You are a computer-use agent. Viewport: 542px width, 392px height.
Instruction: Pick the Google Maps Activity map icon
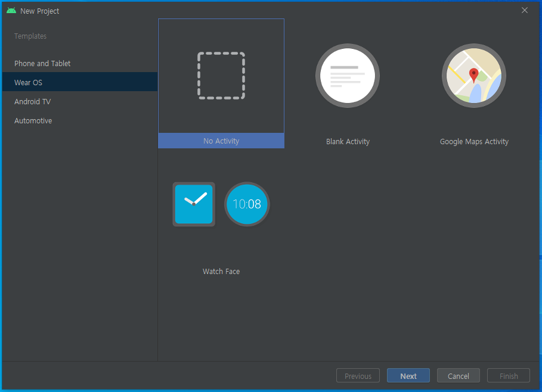point(474,76)
